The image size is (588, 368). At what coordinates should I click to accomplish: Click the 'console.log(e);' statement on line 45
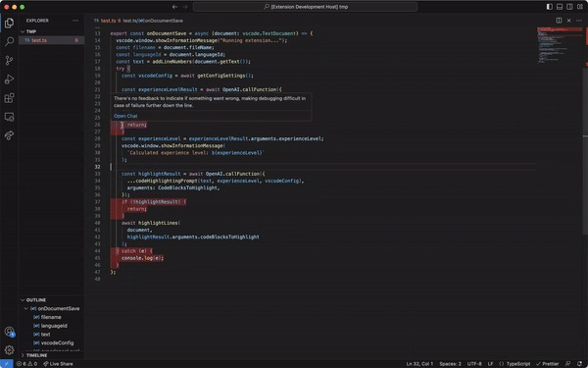pyautogui.click(x=142, y=258)
